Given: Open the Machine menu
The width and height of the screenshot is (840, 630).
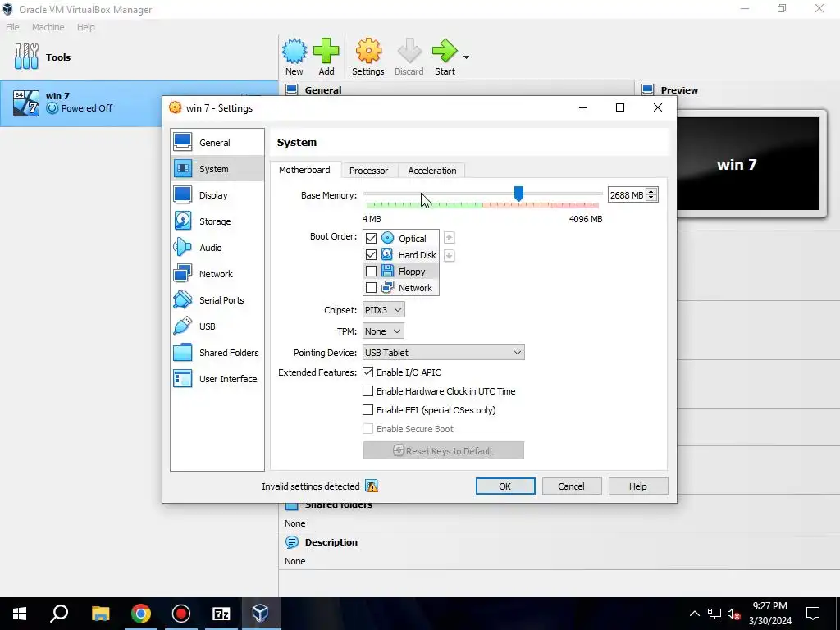Looking at the screenshot, I should 48,27.
